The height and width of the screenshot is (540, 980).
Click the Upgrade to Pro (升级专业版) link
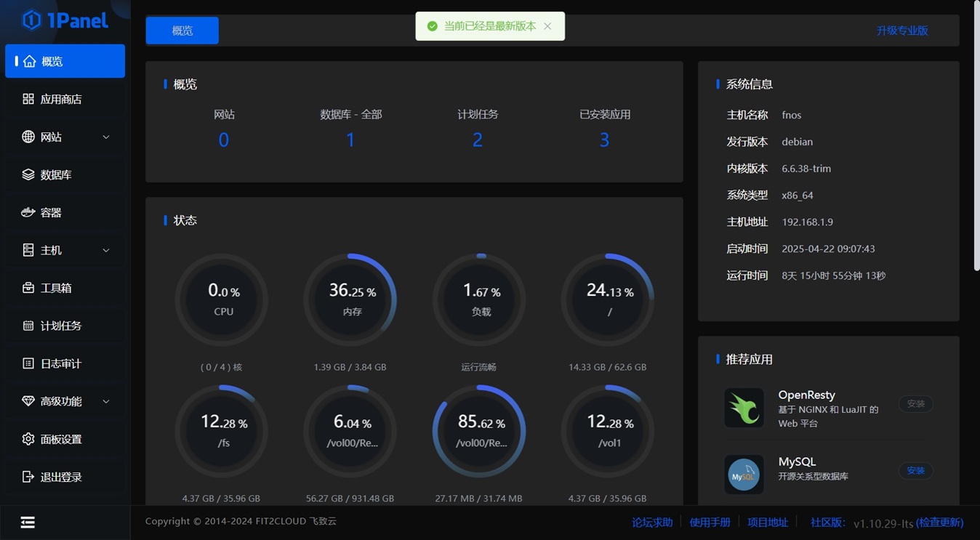click(x=901, y=31)
